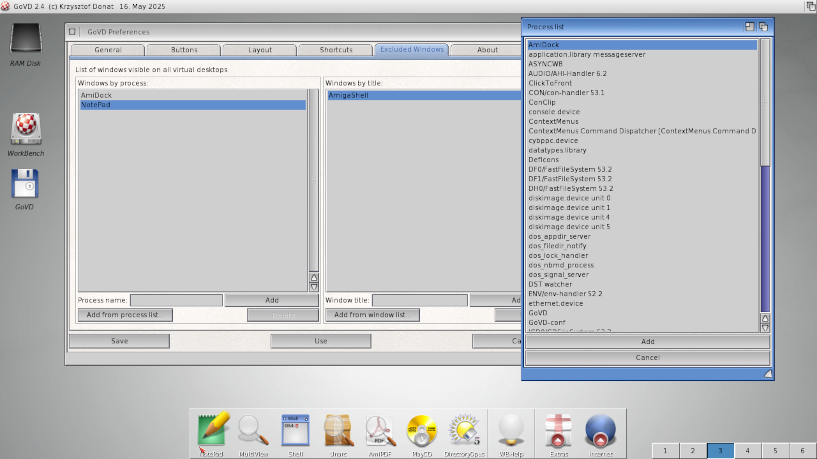Launch AmiPDF from the dock
Screen dimensions: 817x459
[380, 430]
